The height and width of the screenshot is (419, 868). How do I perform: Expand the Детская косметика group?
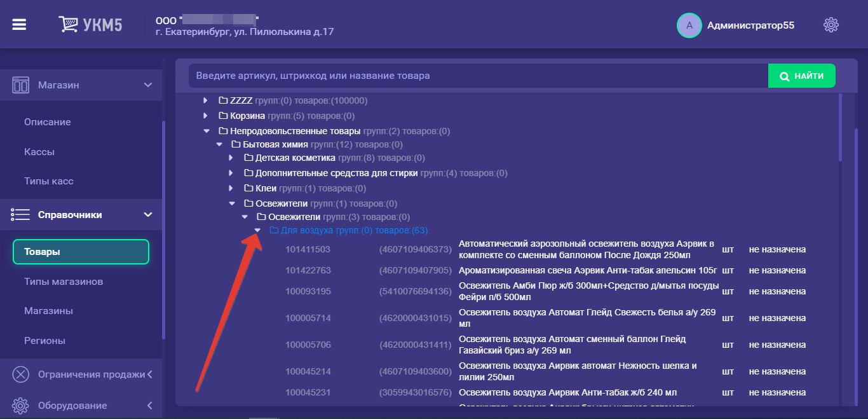pos(231,158)
